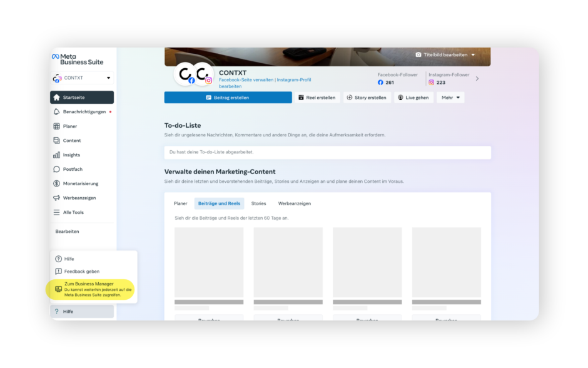Click the Verwalte deinen Marketing-Content heading
This screenshot has width=588, height=368.
[220, 171]
